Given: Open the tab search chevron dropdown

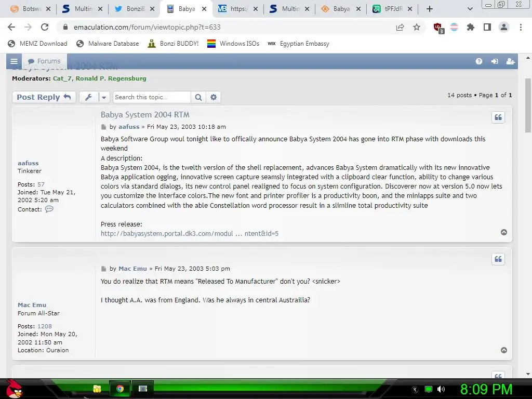Looking at the screenshot, I should click(470, 9).
